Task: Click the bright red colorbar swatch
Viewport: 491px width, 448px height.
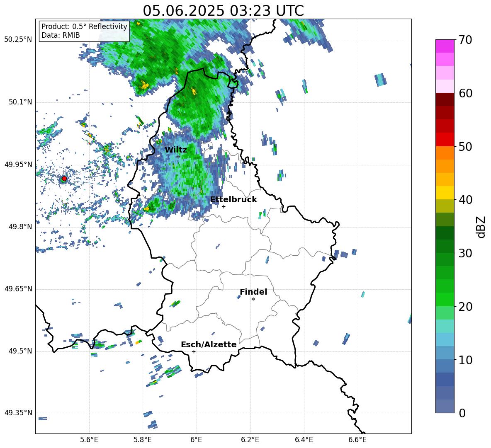Action: 445,140
